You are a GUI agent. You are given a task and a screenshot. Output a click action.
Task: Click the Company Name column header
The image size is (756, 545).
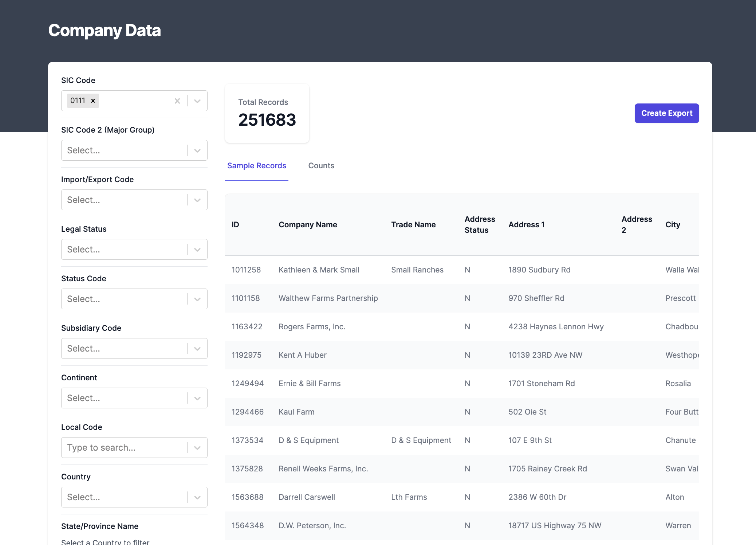pyautogui.click(x=308, y=225)
